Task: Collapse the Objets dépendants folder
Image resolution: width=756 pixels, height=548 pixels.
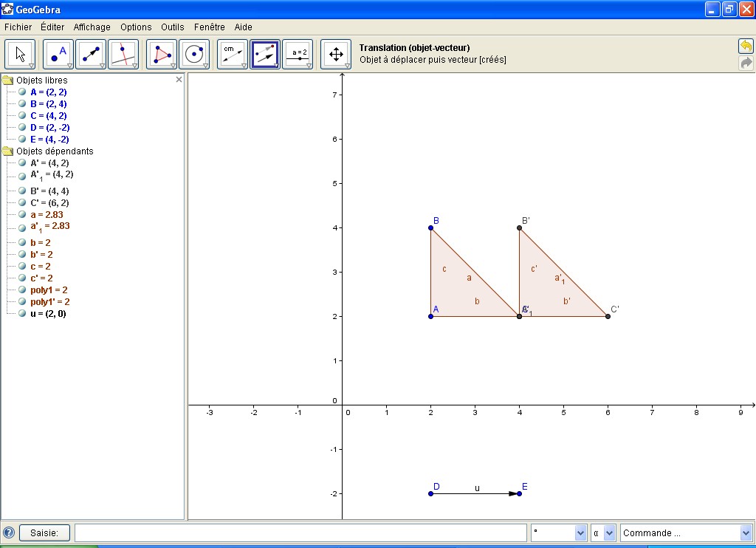Action: pos(7,151)
